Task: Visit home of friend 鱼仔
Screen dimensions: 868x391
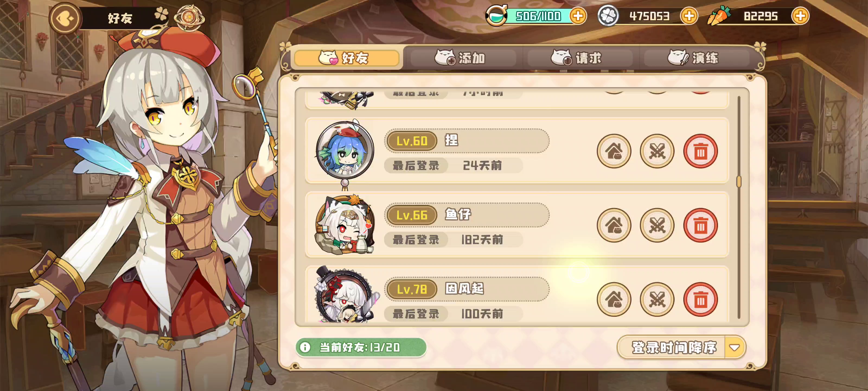Action: [x=614, y=225]
